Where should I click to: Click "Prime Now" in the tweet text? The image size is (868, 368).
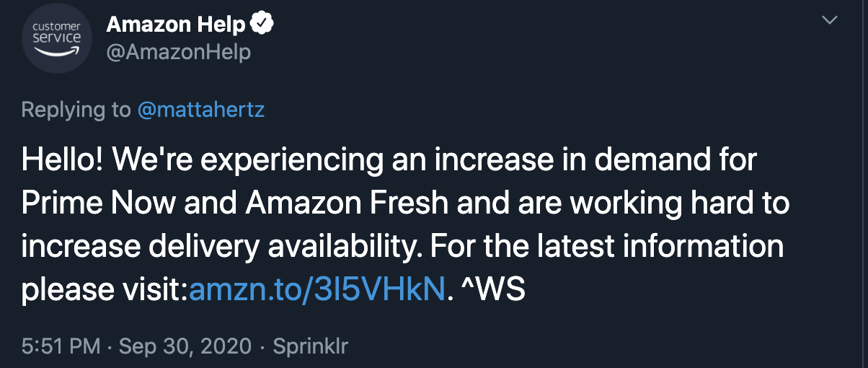click(x=98, y=203)
